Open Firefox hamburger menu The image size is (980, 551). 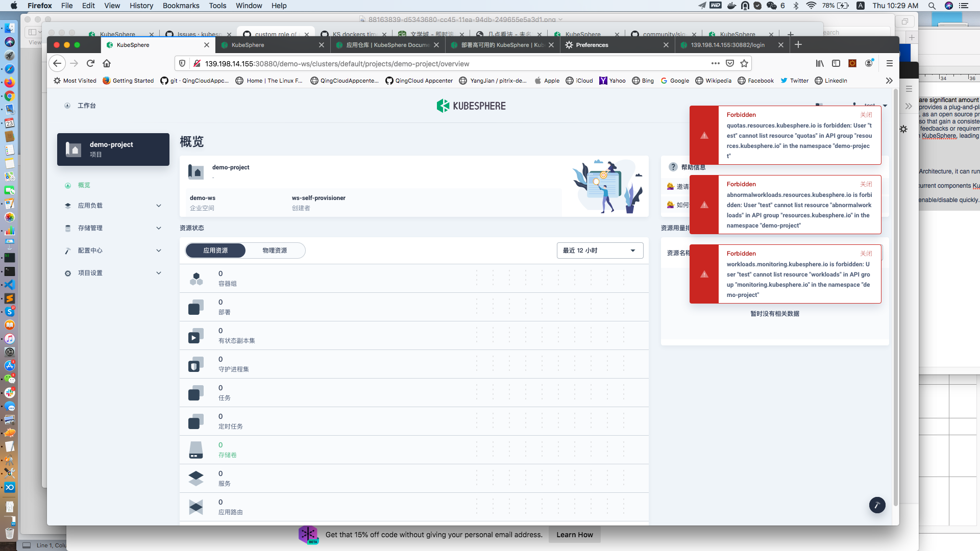coord(890,63)
